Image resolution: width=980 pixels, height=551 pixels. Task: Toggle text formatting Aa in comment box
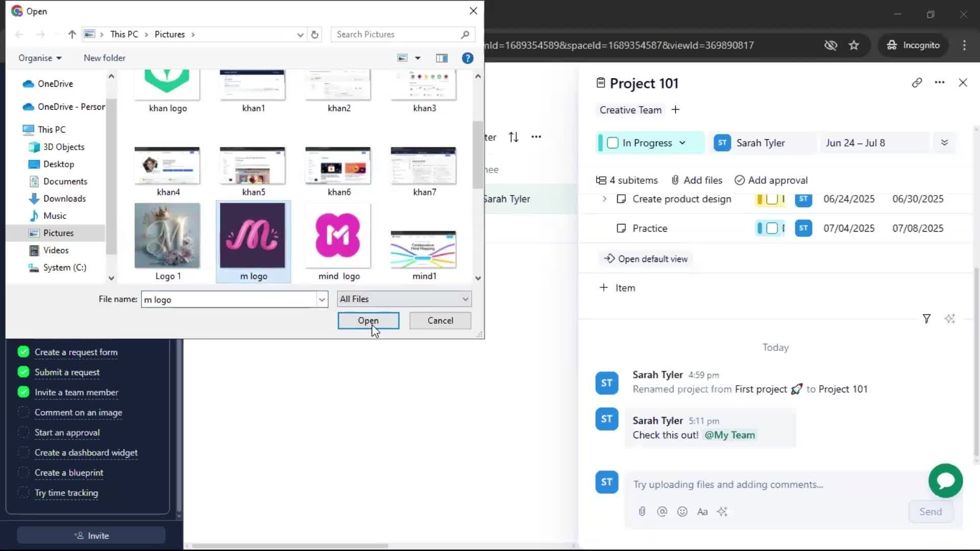[x=702, y=511]
